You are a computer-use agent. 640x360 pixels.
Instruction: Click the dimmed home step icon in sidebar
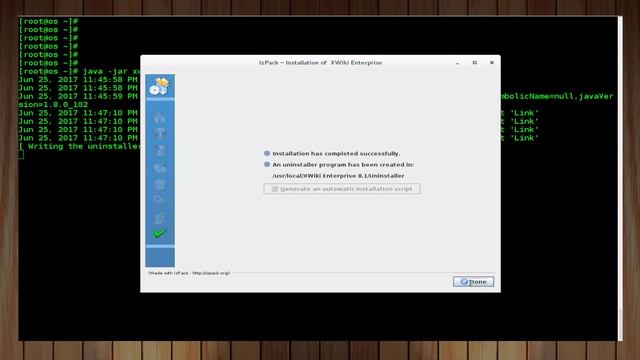click(160, 118)
